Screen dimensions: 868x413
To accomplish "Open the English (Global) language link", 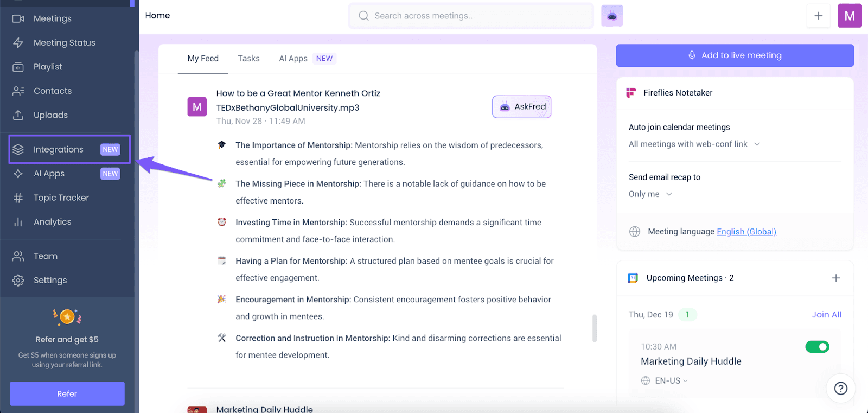I will click(746, 232).
